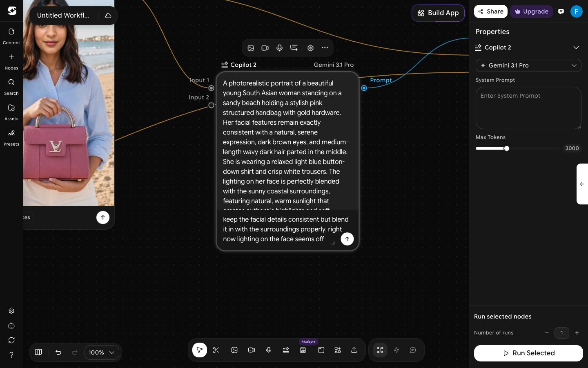The image size is (588, 368).
Task: Click image icon in Copilot 2 node toolbar
Action: [x=251, y=48]
